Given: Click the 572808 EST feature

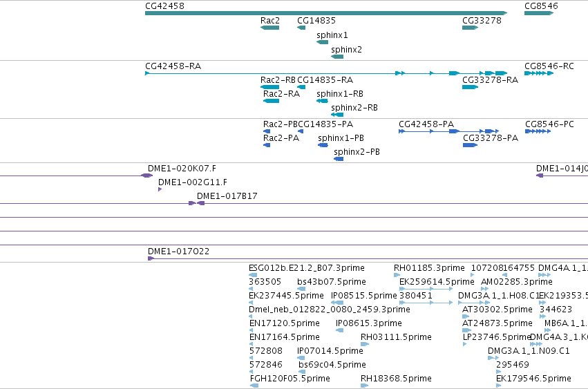Looking at the screenshot, I should pyautogui.click(x=251, y=358).
